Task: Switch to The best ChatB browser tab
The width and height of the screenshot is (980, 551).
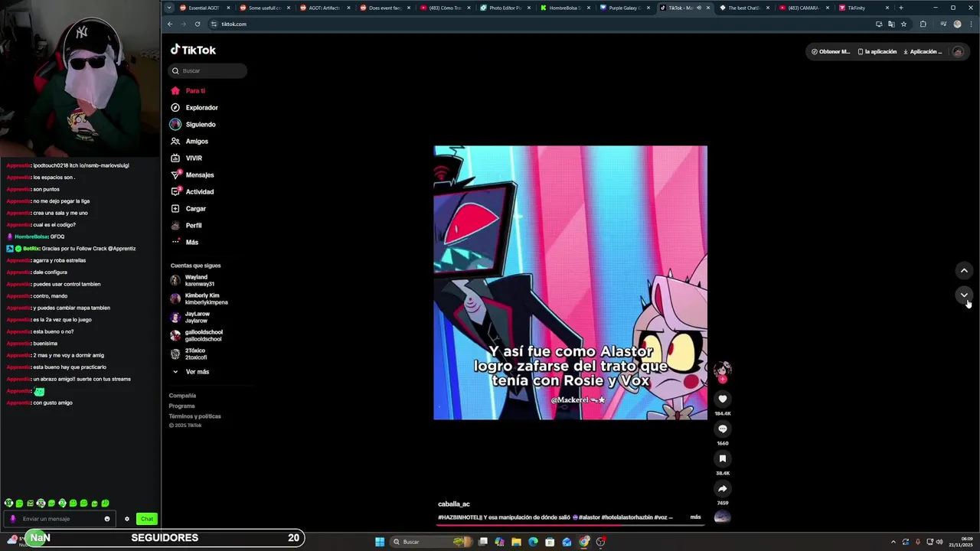Action: pos(743,8)
